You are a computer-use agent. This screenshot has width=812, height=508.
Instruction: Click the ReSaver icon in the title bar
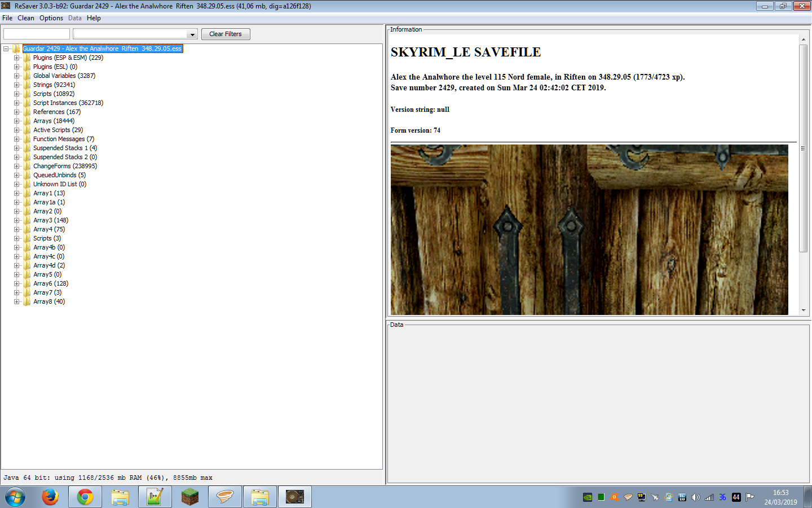6,6
